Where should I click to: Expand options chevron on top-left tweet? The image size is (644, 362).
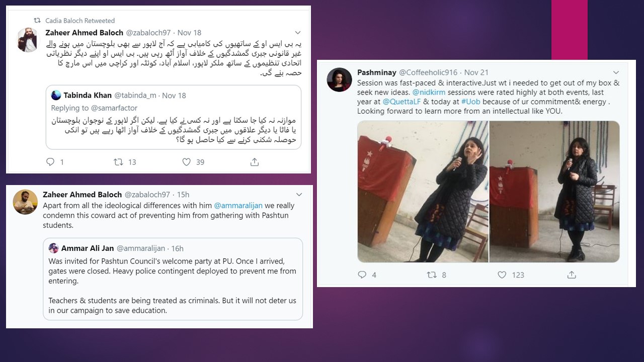point(298,33)
